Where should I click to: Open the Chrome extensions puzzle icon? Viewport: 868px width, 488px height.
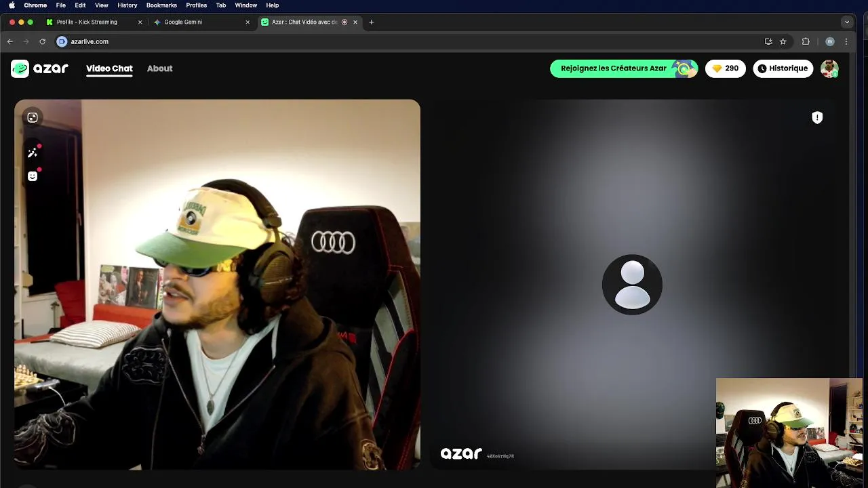click(x=806, y=41)
